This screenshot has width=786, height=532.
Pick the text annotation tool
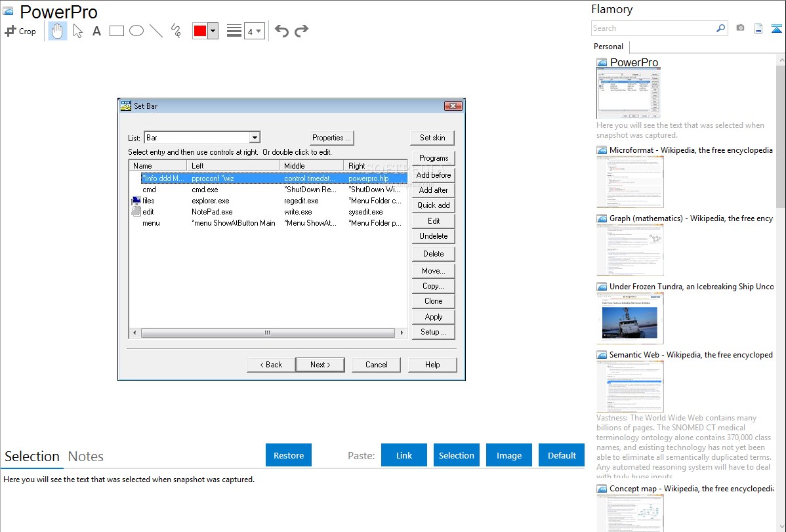point(96,31)
